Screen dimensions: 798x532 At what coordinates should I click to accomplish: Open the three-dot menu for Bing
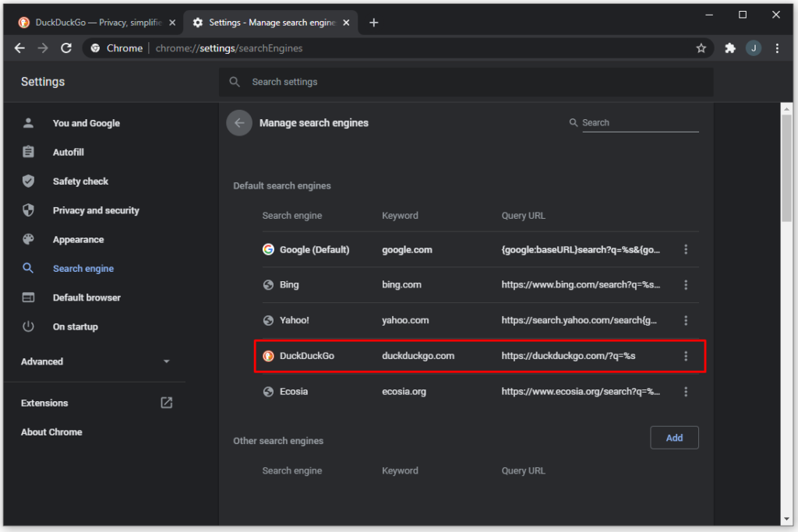pos(687,284)
